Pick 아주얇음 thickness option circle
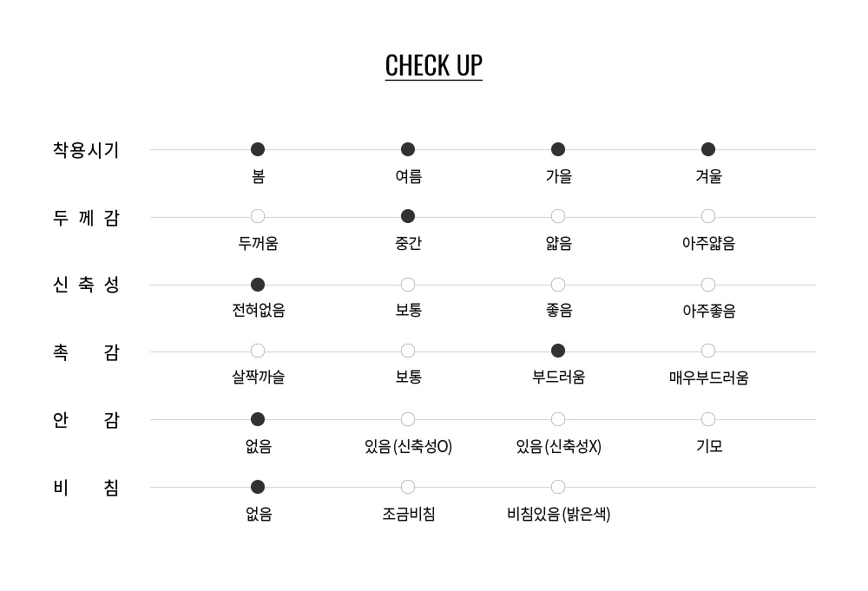 coord(708,216)
